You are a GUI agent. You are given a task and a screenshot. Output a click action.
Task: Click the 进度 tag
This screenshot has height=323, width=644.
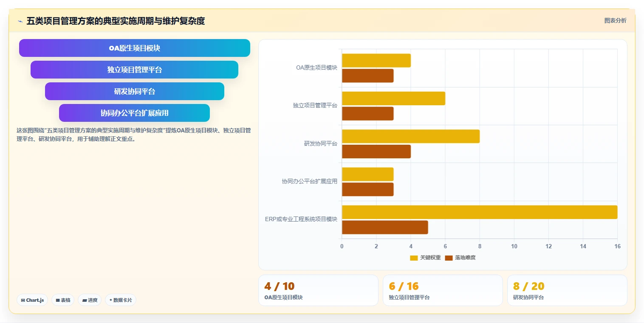90,300
